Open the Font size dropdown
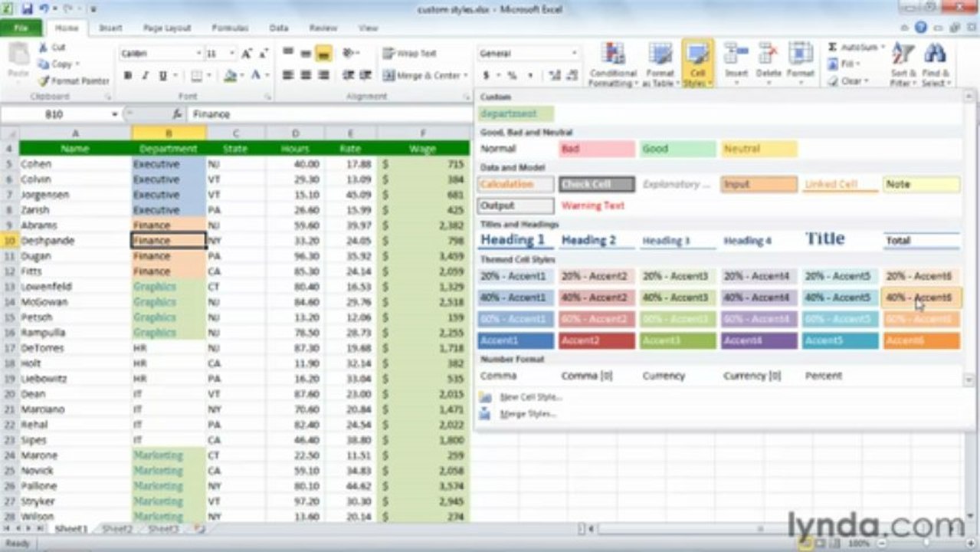The height and width of the screenshot is (552, 980). click(x=231, y=54)
